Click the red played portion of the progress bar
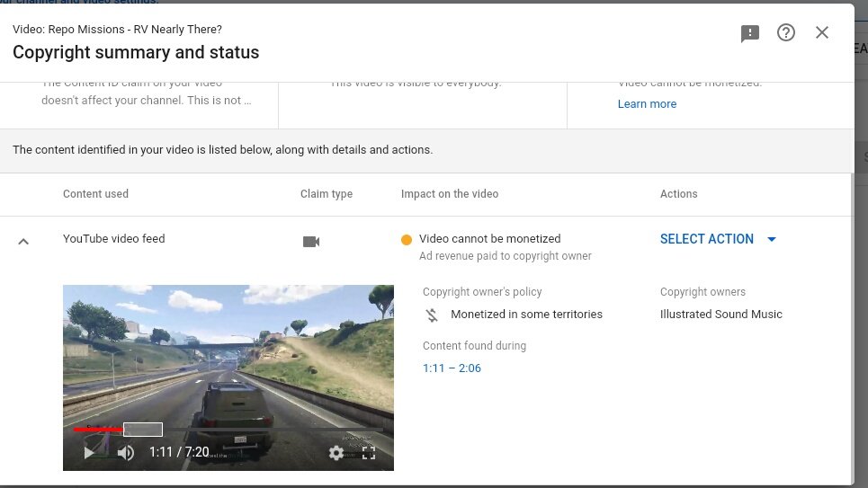This screenshot has width=868, height=488. click(x=98, y=429)
